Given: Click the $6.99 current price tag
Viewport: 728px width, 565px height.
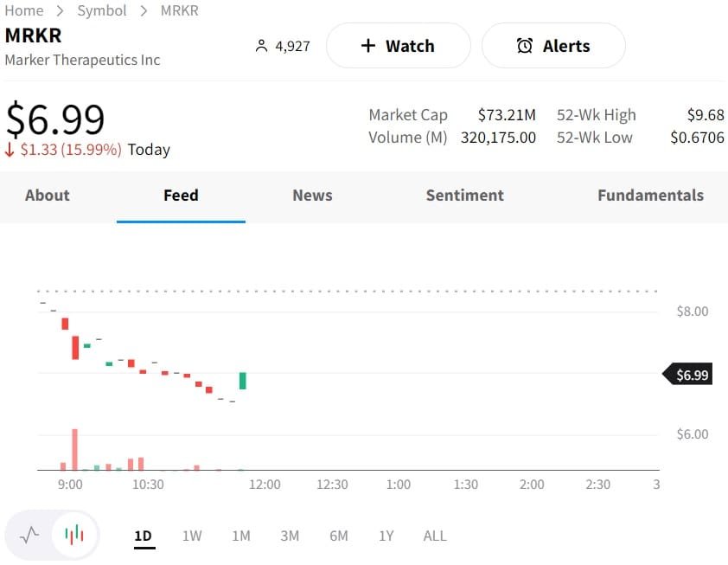Looking at the screenshot, I should coord(689,375).
